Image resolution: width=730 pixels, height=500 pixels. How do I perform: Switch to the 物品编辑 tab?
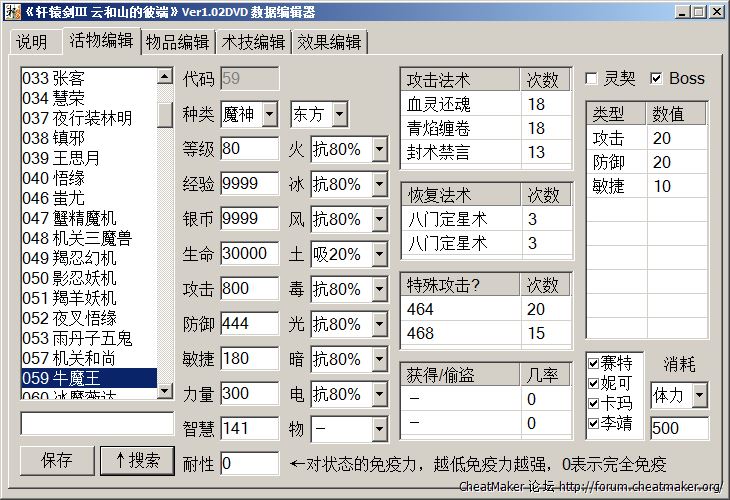click(177, 42)
